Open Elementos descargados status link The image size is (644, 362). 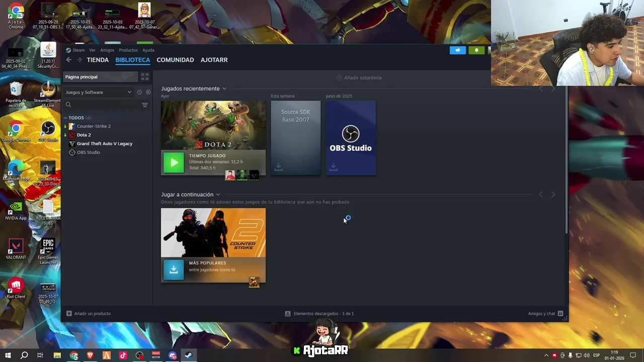324,314
